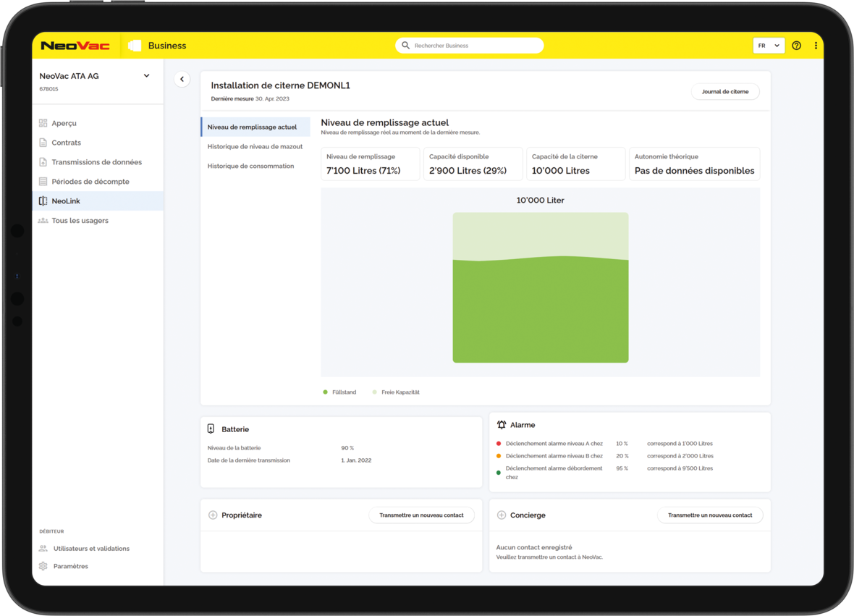The height and width of the screenshot is (616, 854).
Task: Open the help question mark icon
Action: (x=796, y=46)
